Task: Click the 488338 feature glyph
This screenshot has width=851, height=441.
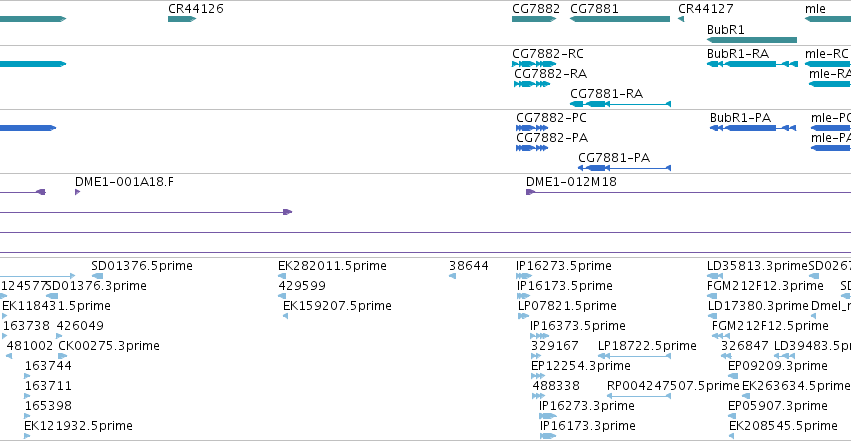Action: (x=539, y=397)
